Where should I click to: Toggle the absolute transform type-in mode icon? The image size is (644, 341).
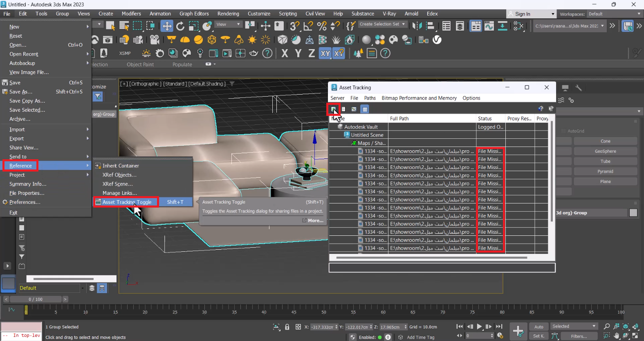click(x=298, y=327)
